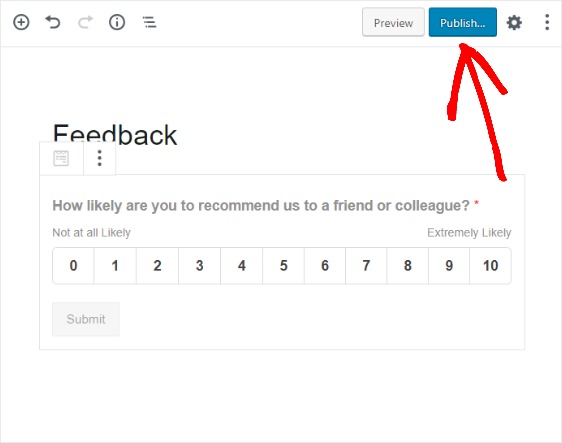Open the content structure info icon
The image size is (562, 443).
coord(117,23)
